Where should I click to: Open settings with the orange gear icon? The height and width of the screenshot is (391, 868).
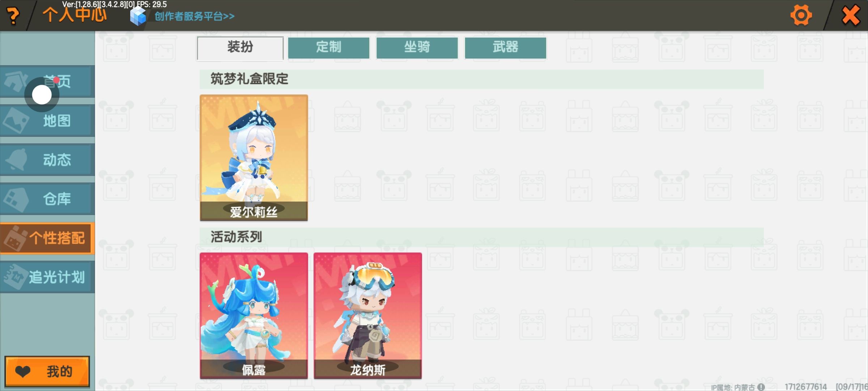point(801,16)
